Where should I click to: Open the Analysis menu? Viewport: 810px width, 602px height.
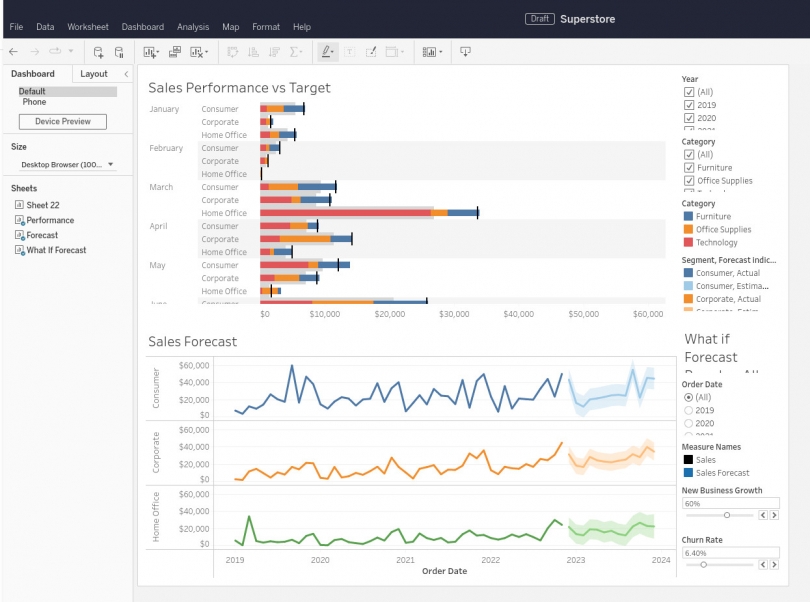tap(193, 27)
